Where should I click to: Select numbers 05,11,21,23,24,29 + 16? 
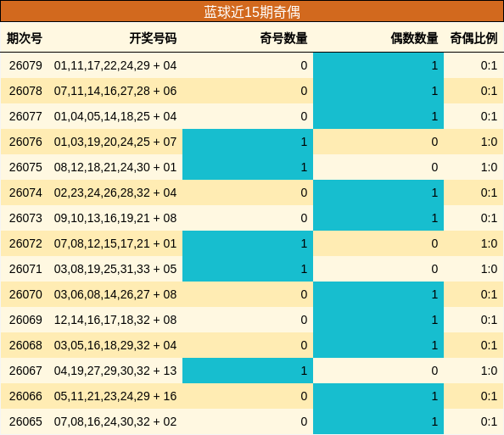pyautogui.click(x=115, y=396)
